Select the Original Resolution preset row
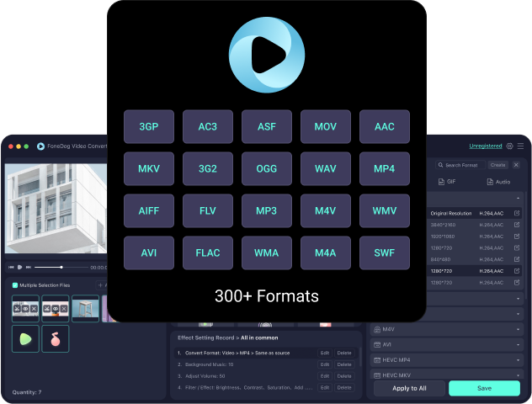 click(x=473, y=213)
